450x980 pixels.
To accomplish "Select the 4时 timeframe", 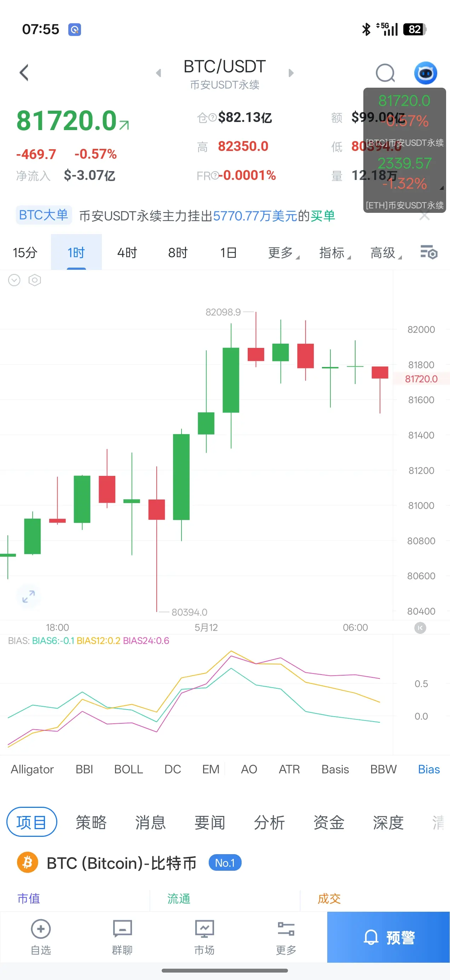I will coord(127,252).
